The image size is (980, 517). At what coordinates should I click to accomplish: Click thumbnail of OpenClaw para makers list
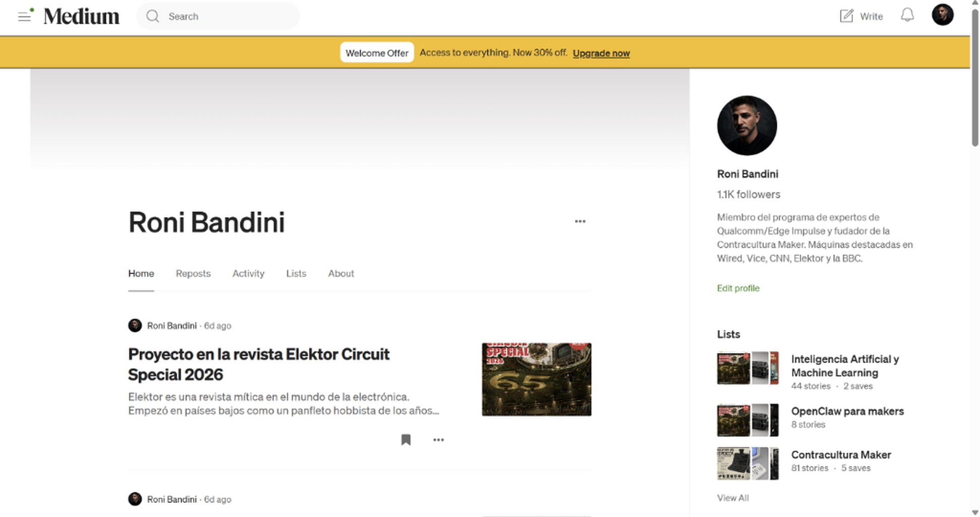(x=748, y=420)
